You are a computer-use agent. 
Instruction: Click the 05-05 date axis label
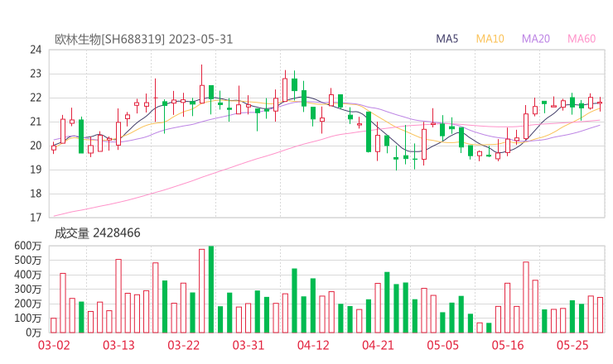(442, 345)
